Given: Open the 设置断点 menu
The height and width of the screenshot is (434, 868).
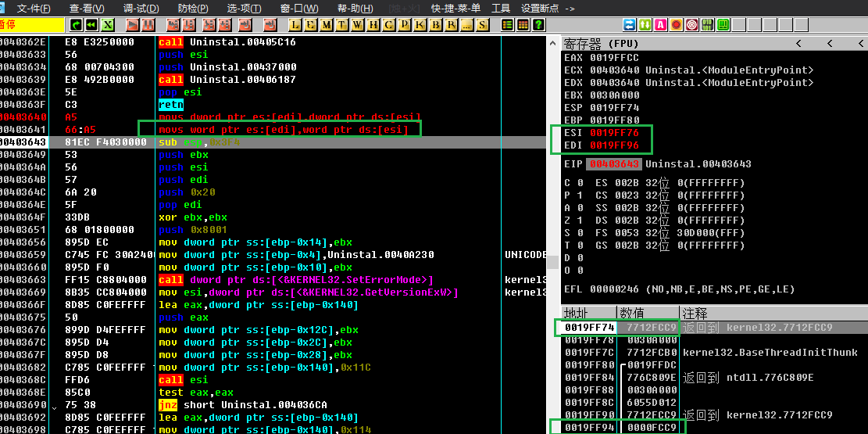Looking at the screenshot, I should pos(547,8).
